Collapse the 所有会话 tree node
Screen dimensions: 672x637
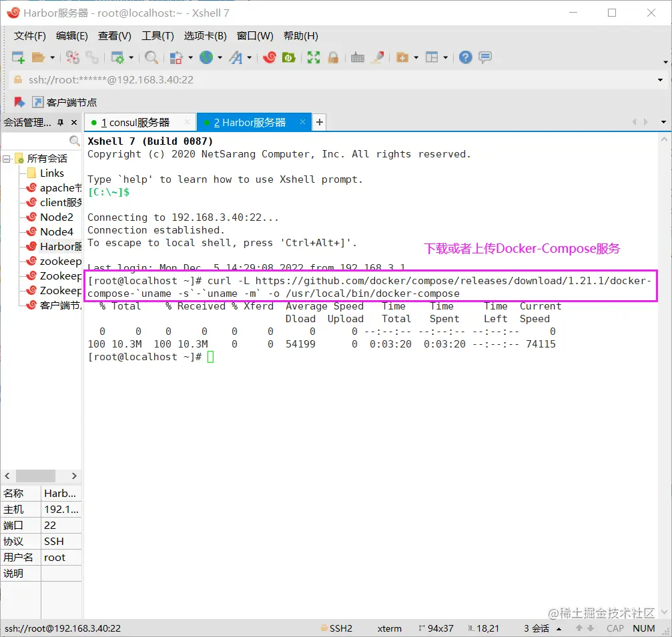click(7, 159)
